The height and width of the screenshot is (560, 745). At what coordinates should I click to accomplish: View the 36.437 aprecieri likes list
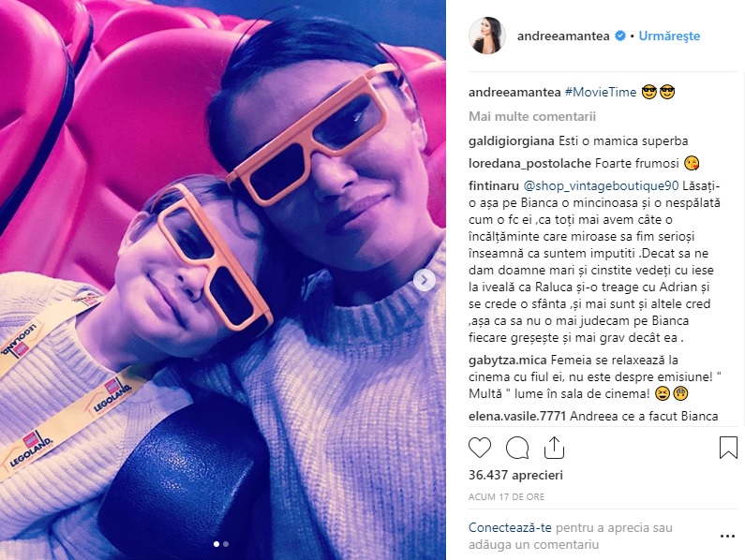pos(515,475)
